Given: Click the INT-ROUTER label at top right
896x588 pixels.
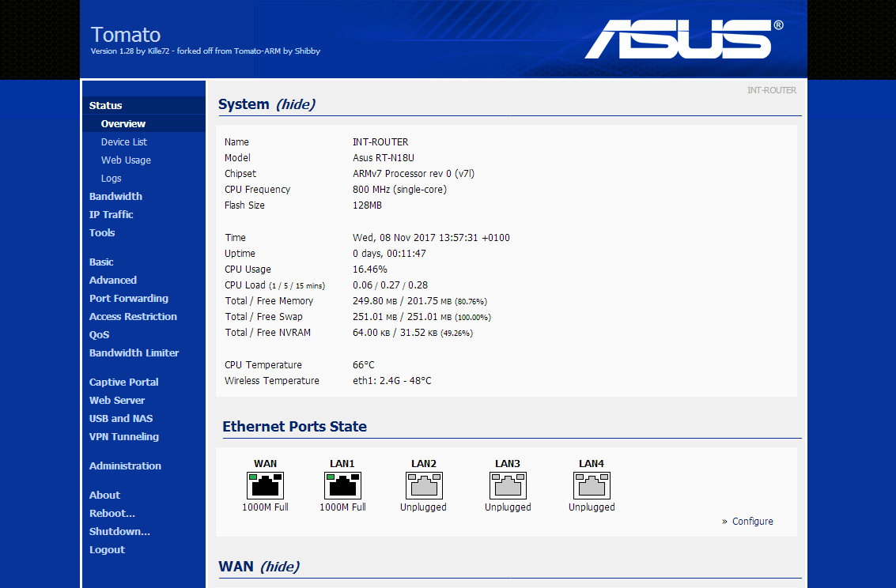Looking at the screenshot, I should pos(771,90).
